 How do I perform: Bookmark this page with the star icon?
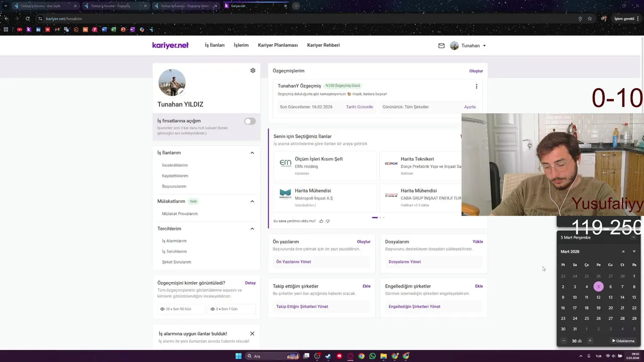pos(590,19)
